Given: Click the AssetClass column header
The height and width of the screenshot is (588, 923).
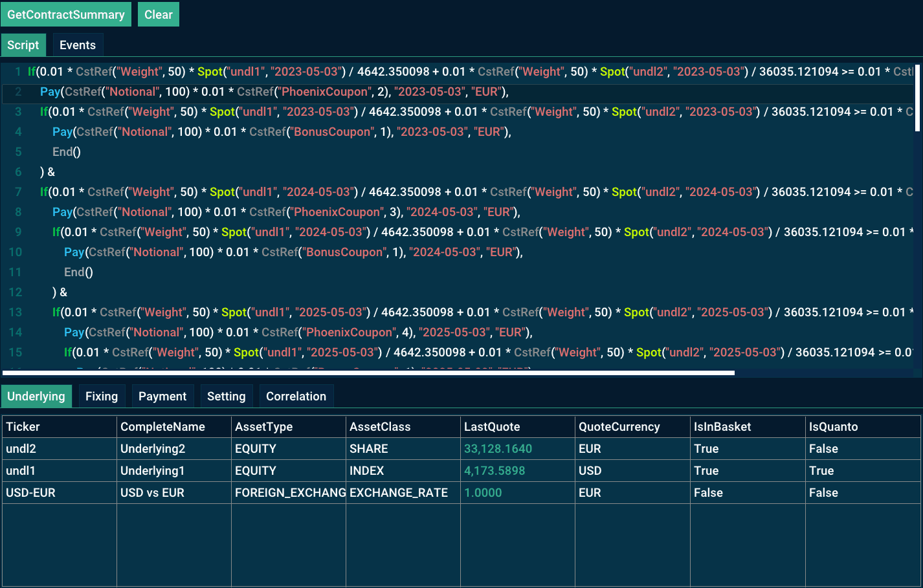Looking at the screenshot, I should 403,427.
